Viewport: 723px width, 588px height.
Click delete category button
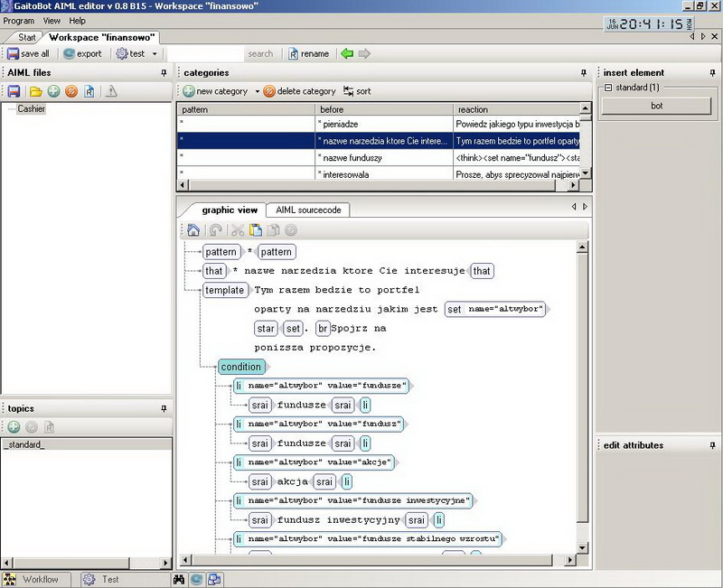[x=300, y=91]
